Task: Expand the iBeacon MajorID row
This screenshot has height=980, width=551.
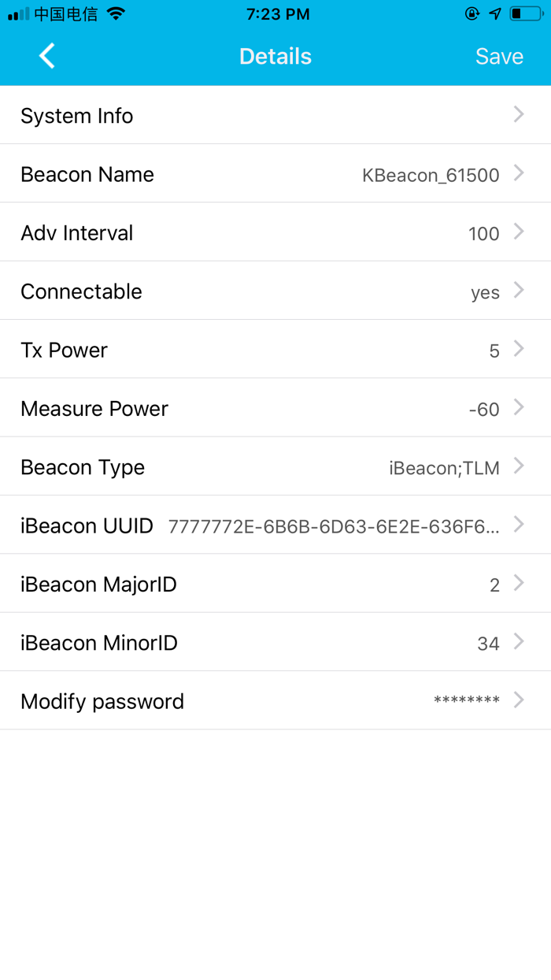Action: coord(275,584)
